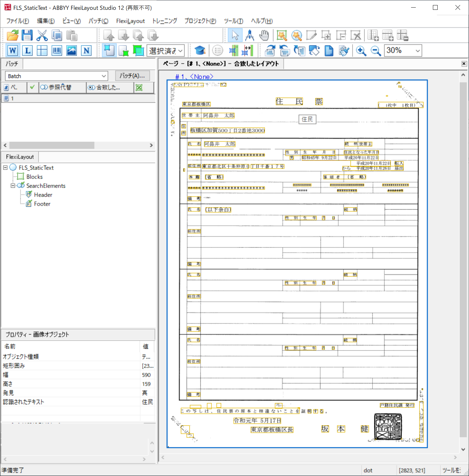The height and width of the screenshot is (476, 469).
Task: Click the copy icon in the toolbar
Action: point(57,35)
